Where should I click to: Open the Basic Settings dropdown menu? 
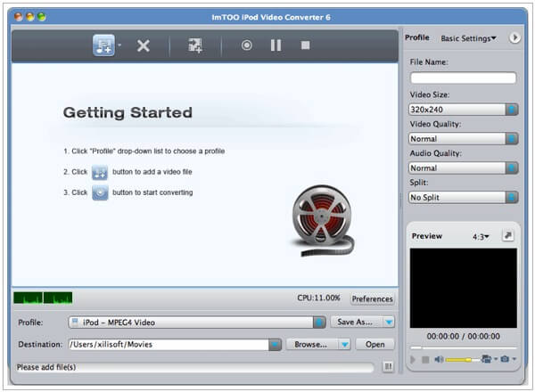pos(468,38)
